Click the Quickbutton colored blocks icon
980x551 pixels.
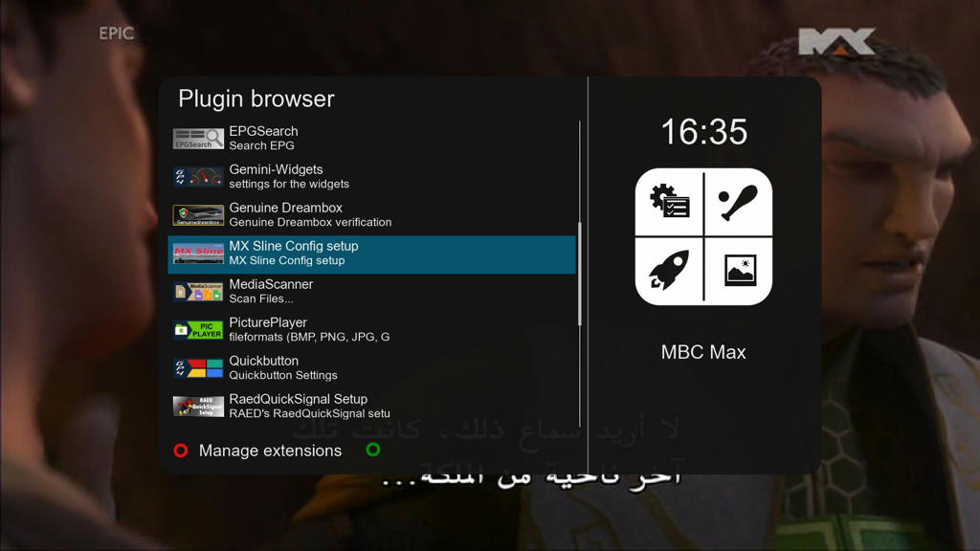(198, 368)
